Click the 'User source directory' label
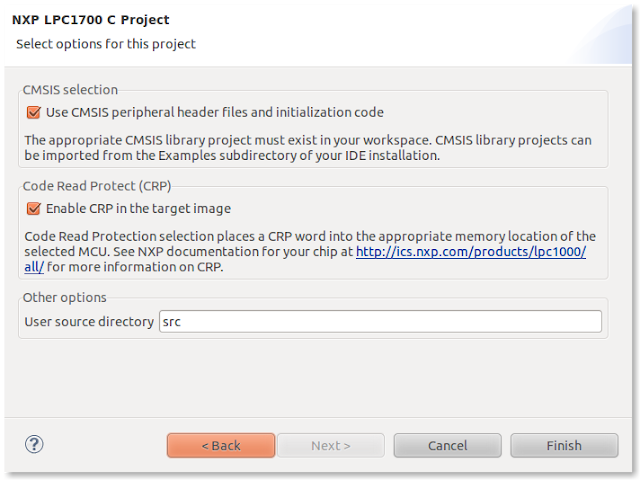This screenshot has width=640, height=480. [x=89, y=322]
